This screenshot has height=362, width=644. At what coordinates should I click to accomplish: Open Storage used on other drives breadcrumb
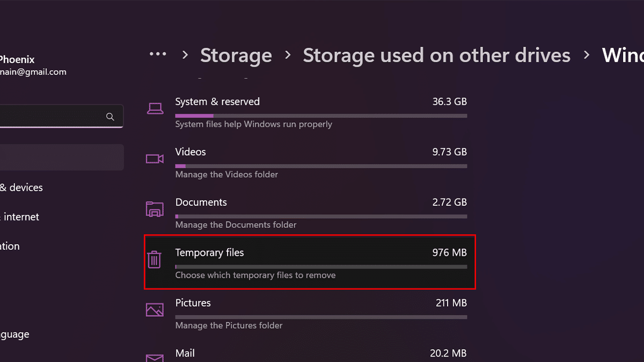(436, 55)
